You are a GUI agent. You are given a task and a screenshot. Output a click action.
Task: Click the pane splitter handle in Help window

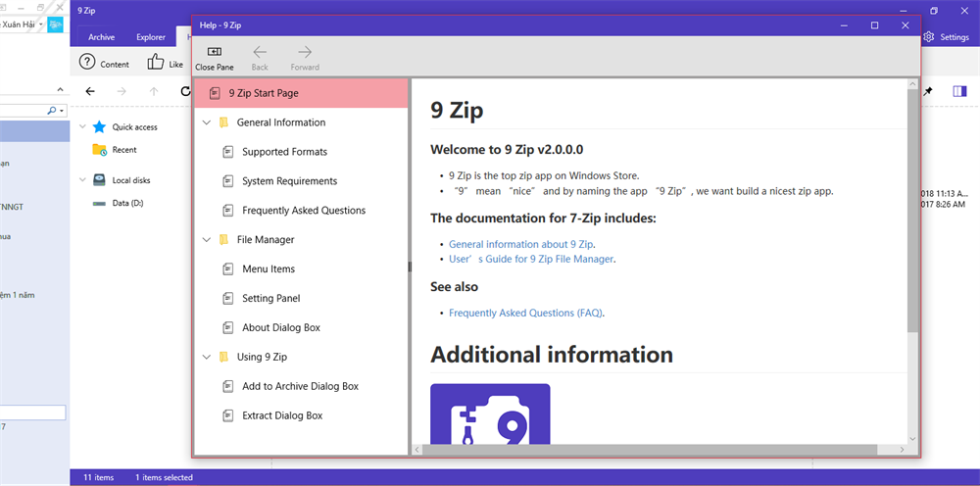[x=410, y=267]
